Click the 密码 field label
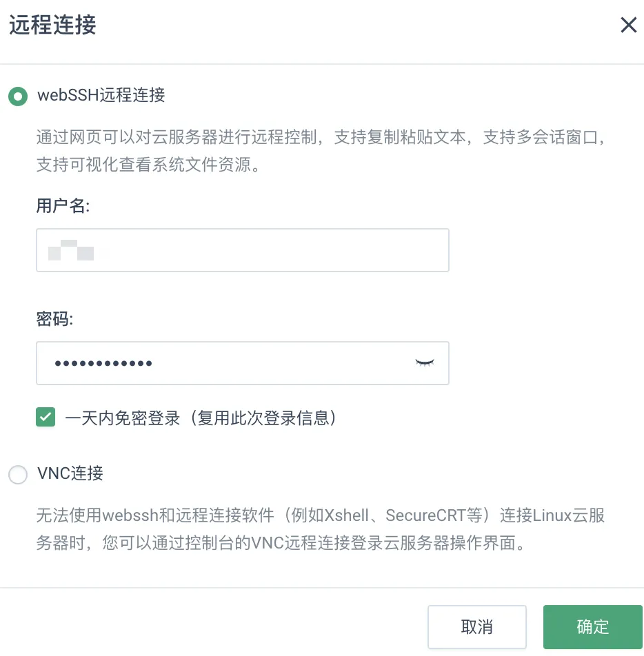Image resolution: width=644 pixels, height=656 pixels. point(54,319)
